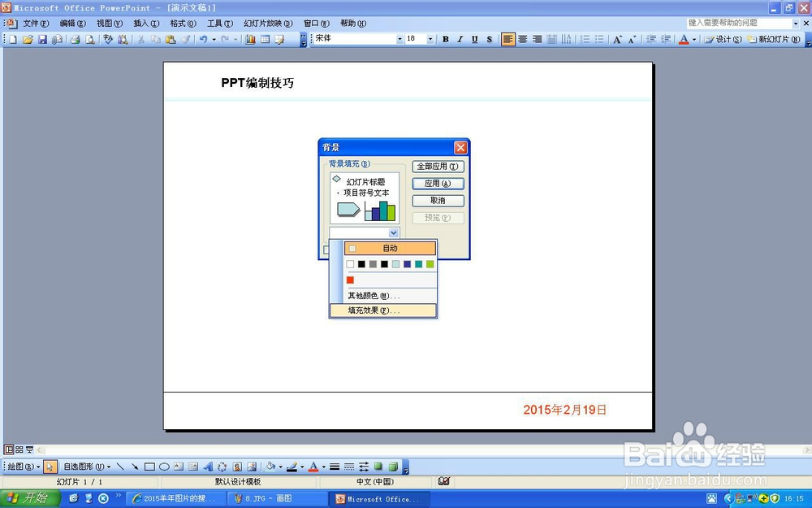Click the Windows 开始 Start button

29,499
